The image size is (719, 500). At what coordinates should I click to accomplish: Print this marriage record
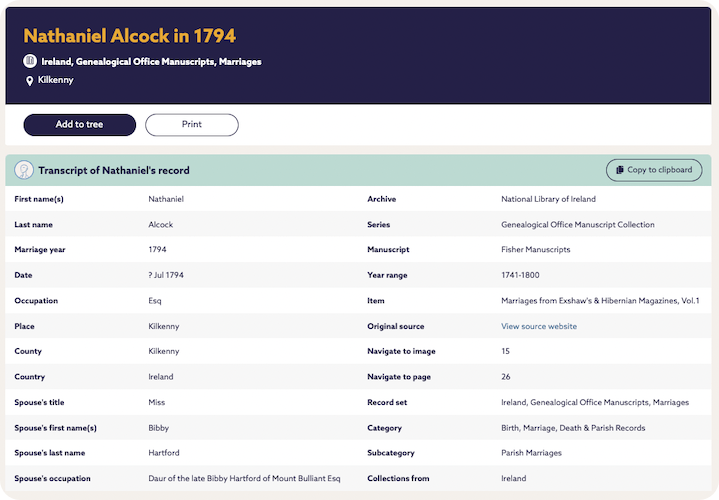point(191,125)
